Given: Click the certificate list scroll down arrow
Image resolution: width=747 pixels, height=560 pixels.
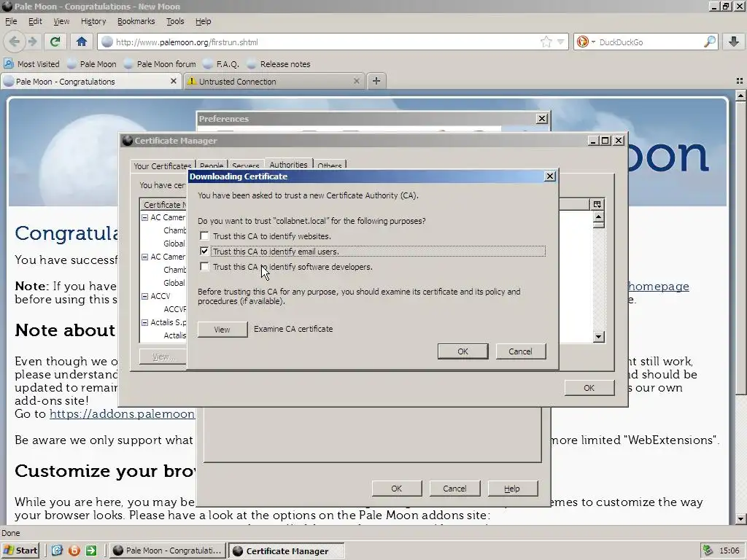Looking at the screenshot, I should (599, 337).
